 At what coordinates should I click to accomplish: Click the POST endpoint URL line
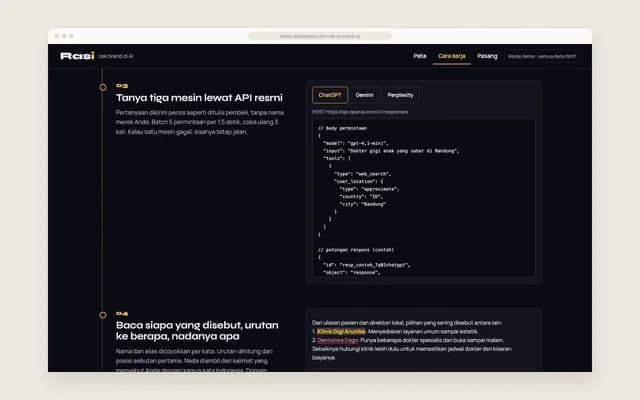click(360, 112)
